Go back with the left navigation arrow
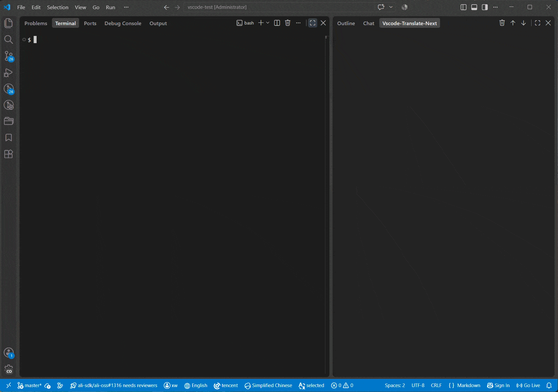The image size is (558, 392). tap(167, 7)
